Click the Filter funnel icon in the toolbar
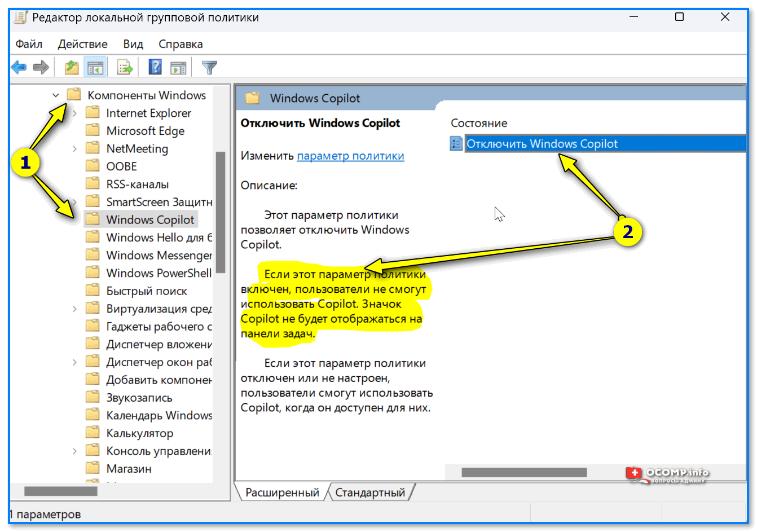Image resolution: width=757 pixels, height=532 pixels. pyautogui.click(x=209, y=68)
